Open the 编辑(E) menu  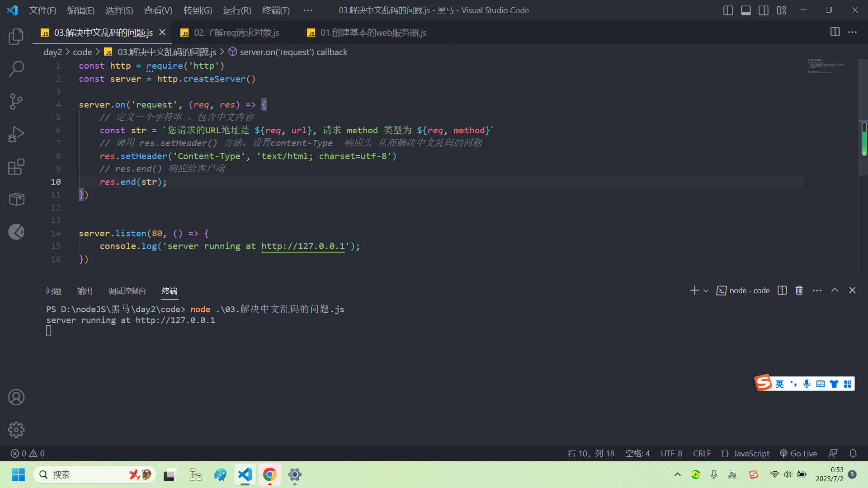[81, 10]
